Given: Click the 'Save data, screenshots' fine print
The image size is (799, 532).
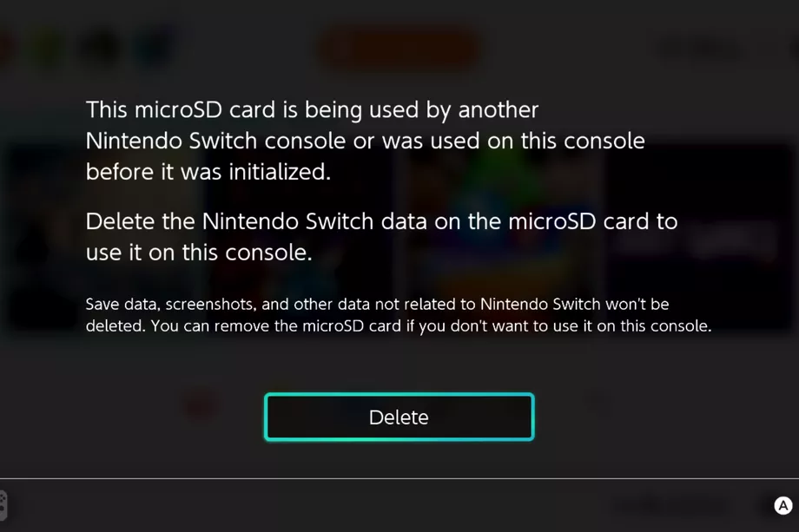Looking at the screenshot, I should [399, 315].
